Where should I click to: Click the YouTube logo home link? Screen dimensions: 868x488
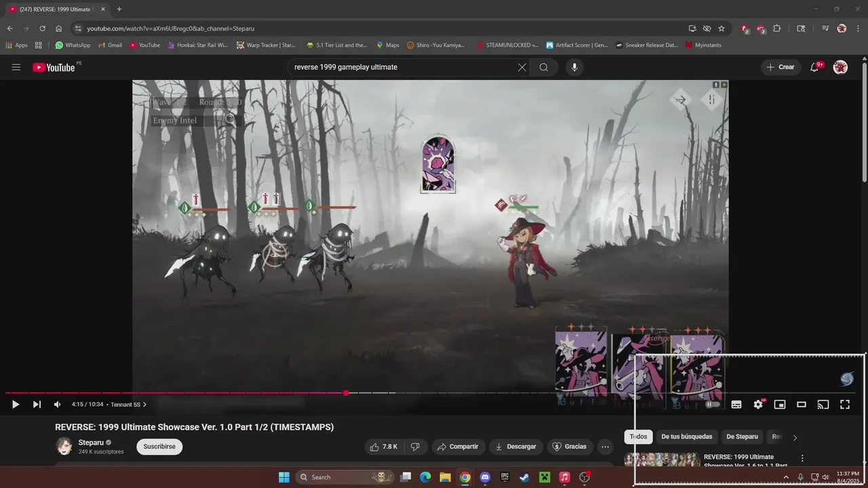(54, 67)
